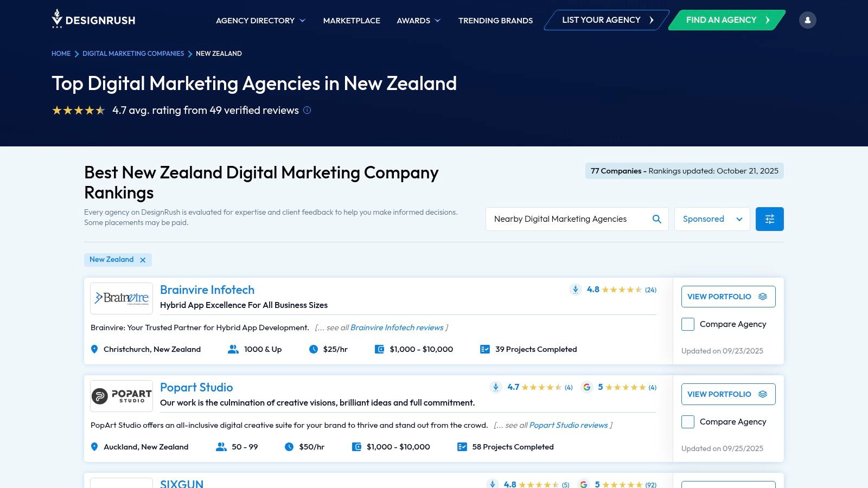Click the search magnifier icon
Image resolution: width=868 pixels, height=488 pixels.
656,219
